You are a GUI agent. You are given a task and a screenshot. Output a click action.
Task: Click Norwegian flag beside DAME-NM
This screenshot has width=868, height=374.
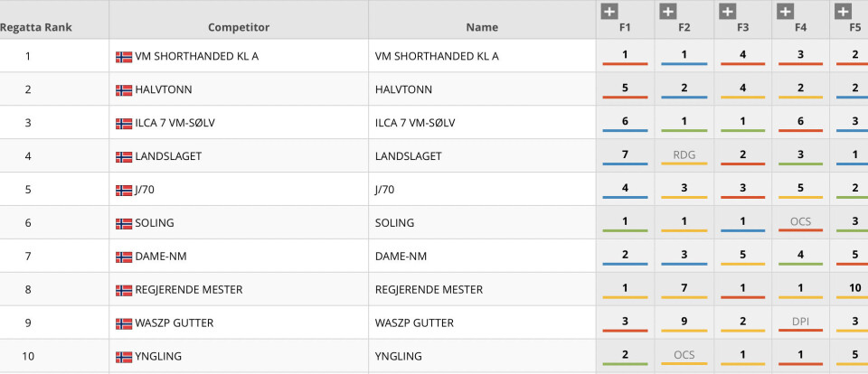point(124,257)
